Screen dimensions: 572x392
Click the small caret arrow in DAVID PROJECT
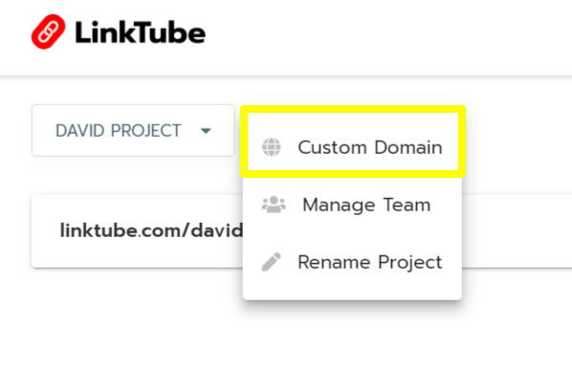[206, 131]
